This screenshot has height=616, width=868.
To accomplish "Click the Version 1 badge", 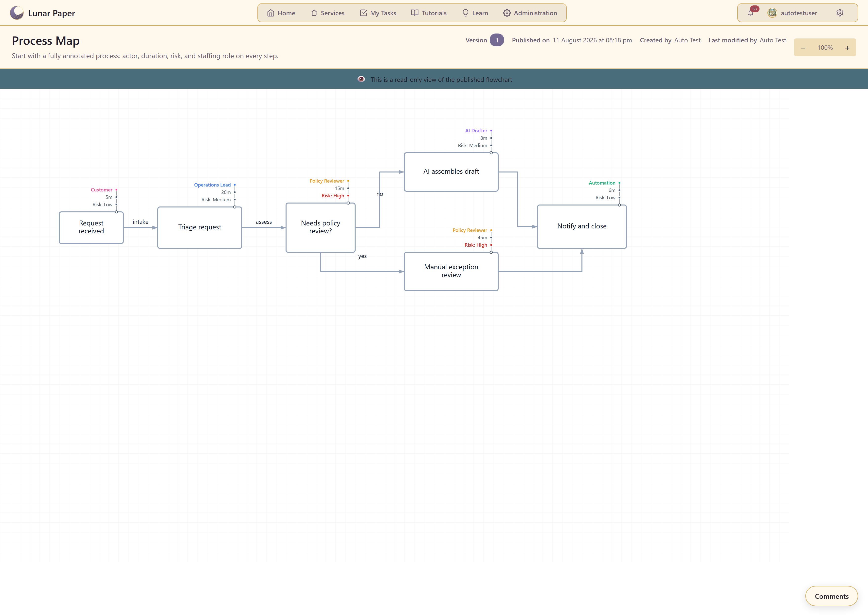I will tap(496, 40).
